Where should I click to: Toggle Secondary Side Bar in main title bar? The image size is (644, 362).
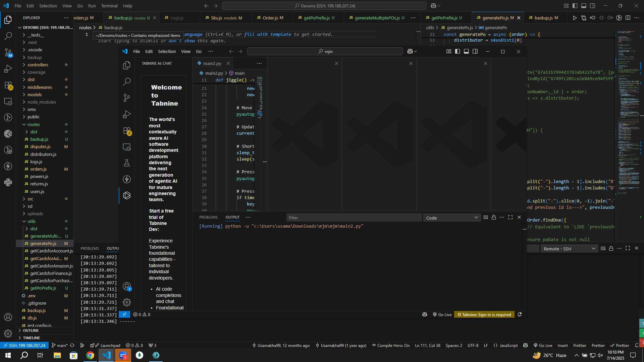pyautogui.click(x=593, y=6)
